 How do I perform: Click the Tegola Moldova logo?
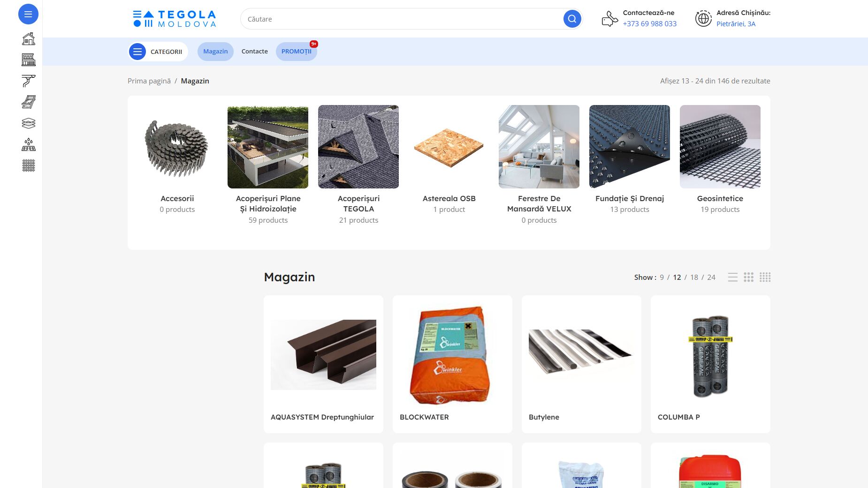point(174,19)
